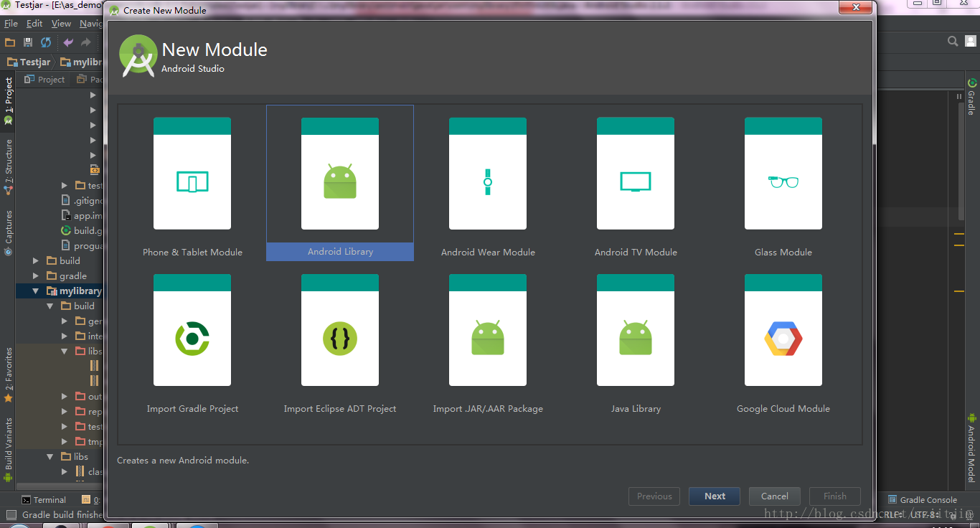Pick the Glass Module glasses icon
Viewport: 980px width, 528px height.
[x=783, y=182]
